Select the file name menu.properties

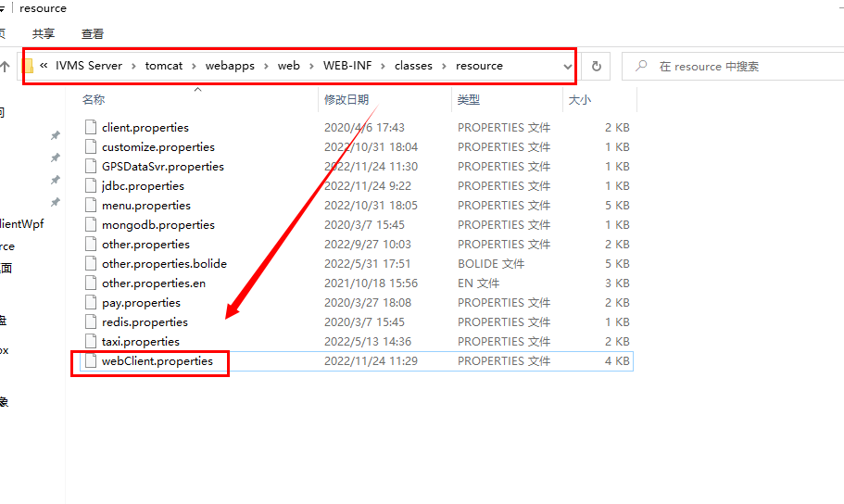tap(146, 205)
